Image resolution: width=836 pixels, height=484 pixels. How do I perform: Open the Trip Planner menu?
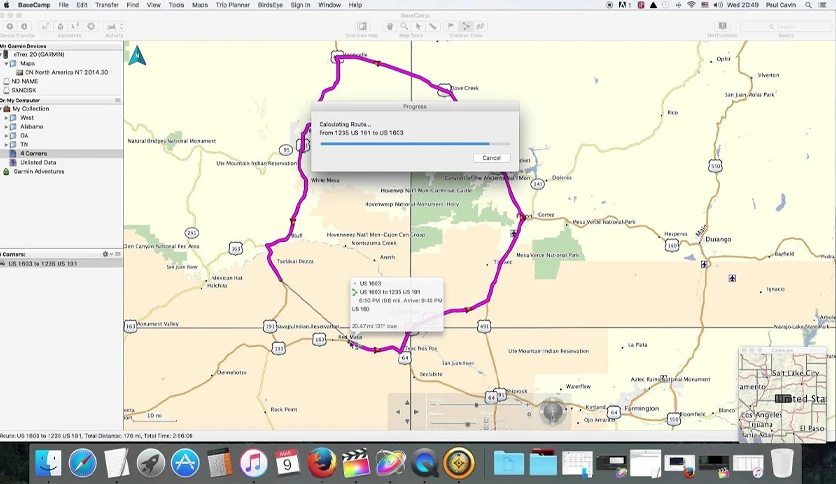(x=233, y=5)
